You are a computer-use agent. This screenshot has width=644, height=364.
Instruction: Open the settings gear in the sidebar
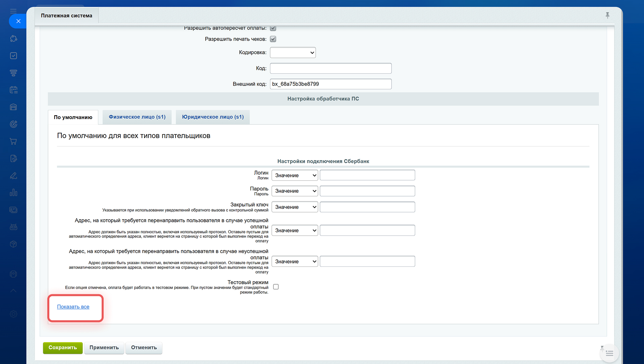(x=13, y=314)
